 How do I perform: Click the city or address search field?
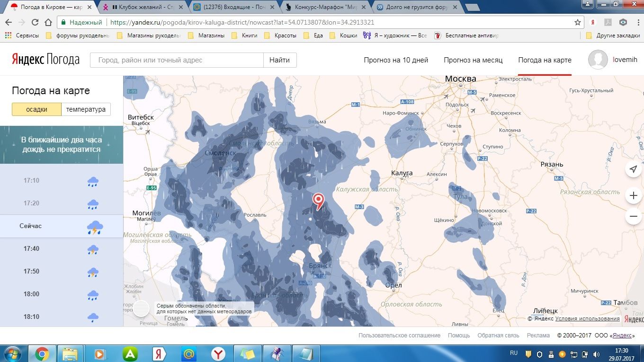[x=176, y=60]
